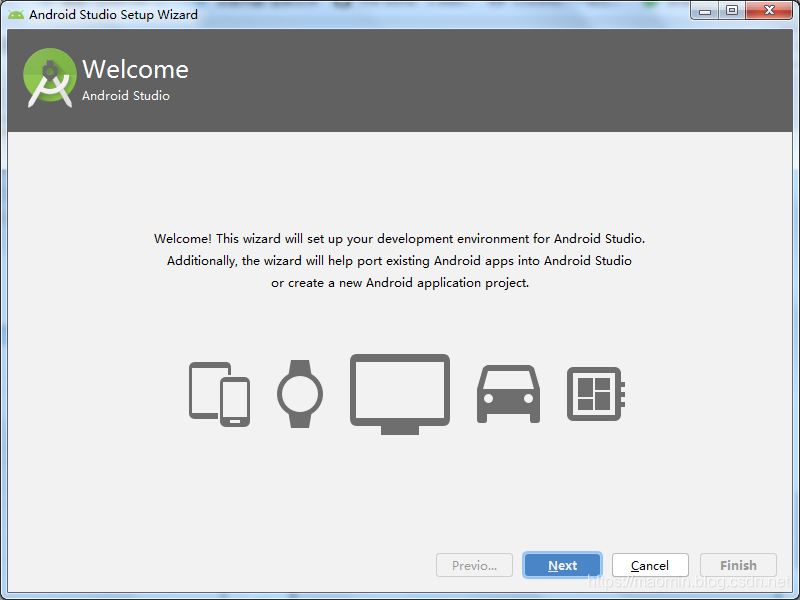Click the Android icon in title bar

(16, 14)
